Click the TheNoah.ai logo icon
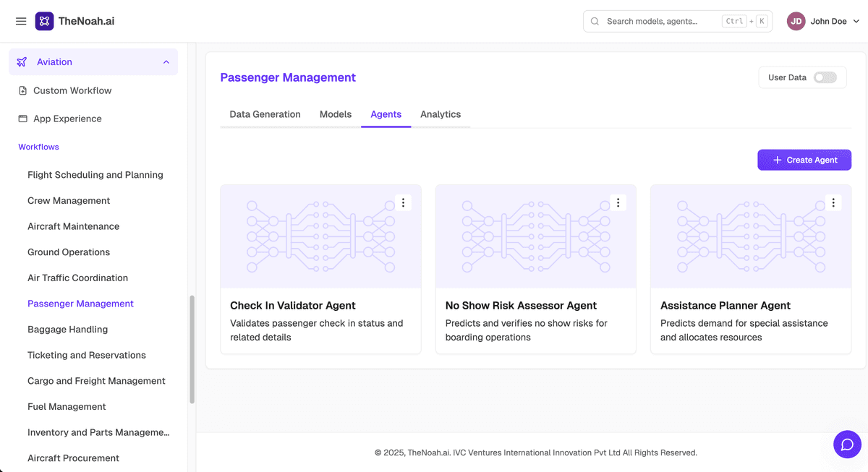The width and height of the screenshot is (868, 472). coord(44,21)
